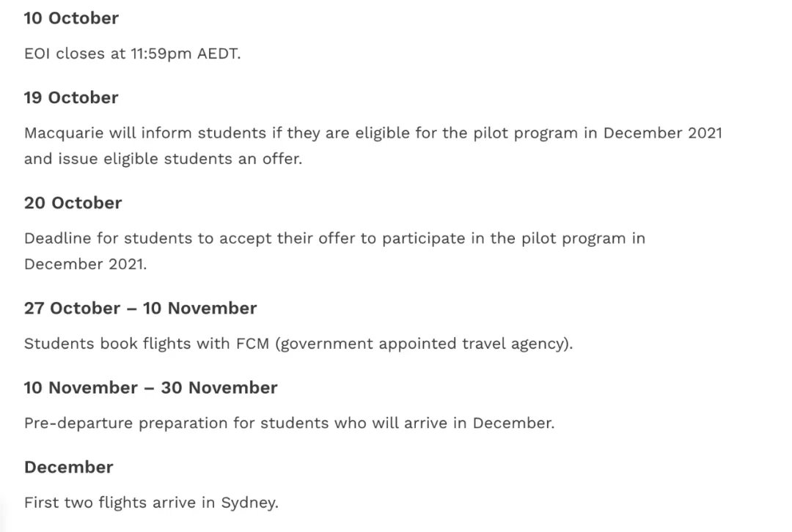792x532 pixels.
Task: Click the Students book flights with FCM line
Action: point(298,344)
